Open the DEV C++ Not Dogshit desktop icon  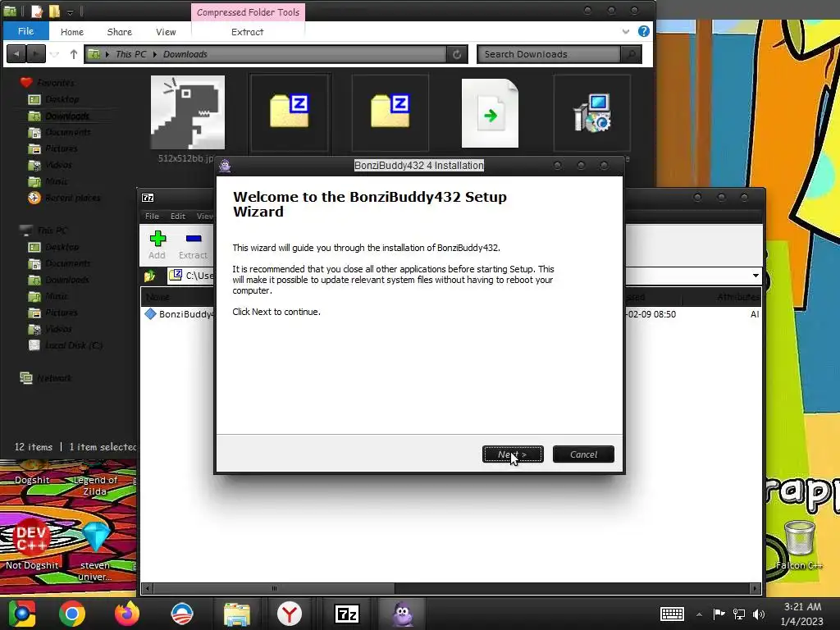coord(32,544)
